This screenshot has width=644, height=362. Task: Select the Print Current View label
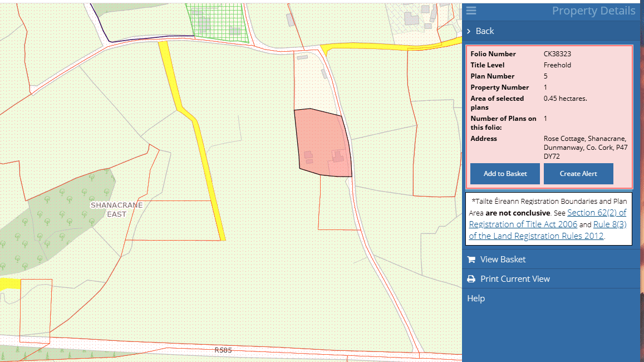(515, 279)
